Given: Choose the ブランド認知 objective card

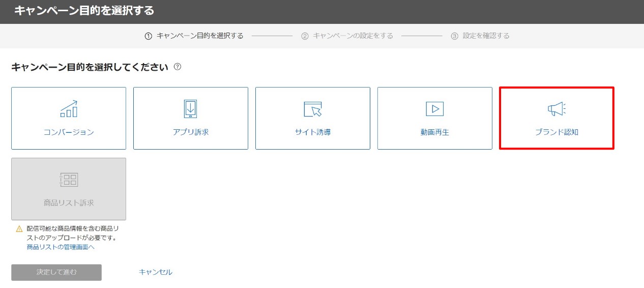Looking at the screenshot, I should point(557,118).
